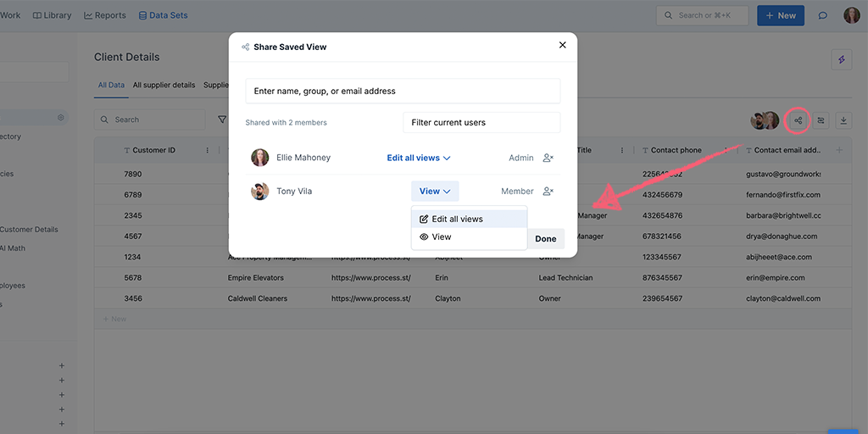Click the blue New button
Viewport: 868px width, 434px height.
(x=781, y=15)
